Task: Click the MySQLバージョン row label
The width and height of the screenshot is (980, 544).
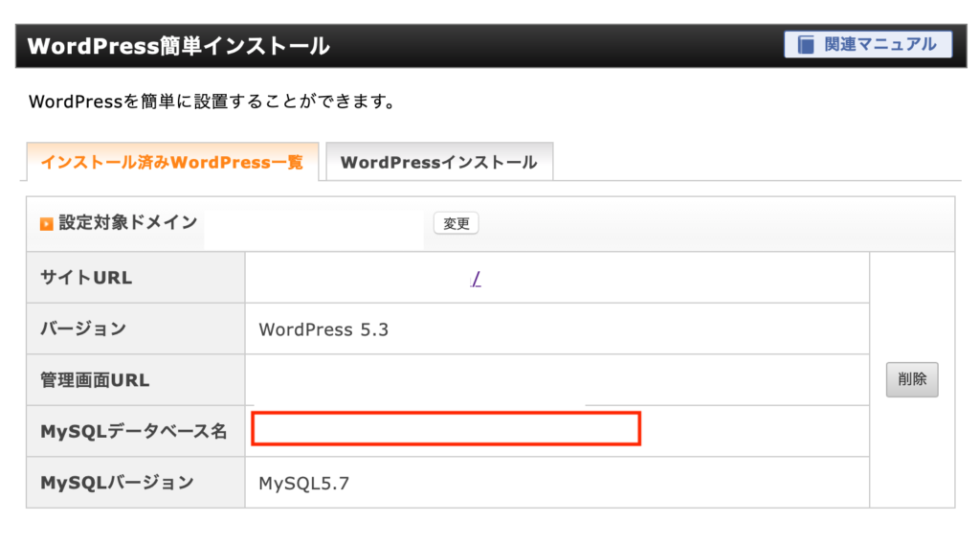Action: [x=118, y=483]
